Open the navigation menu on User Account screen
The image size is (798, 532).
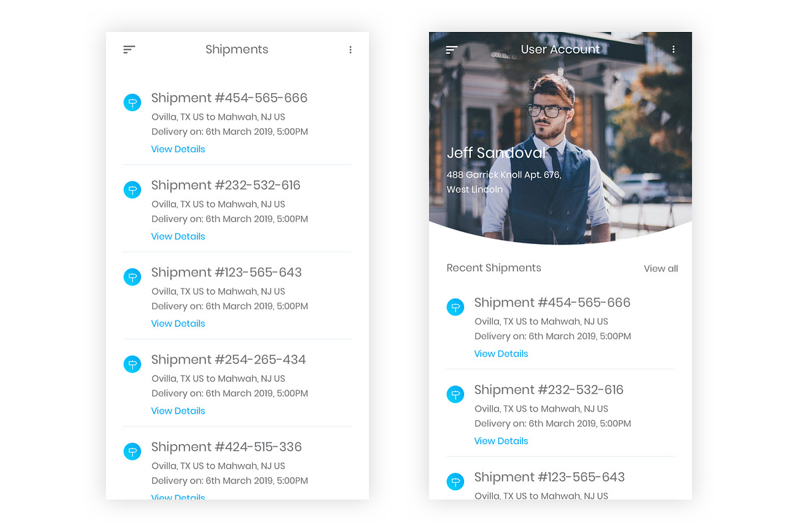click(x=451, y=49)
